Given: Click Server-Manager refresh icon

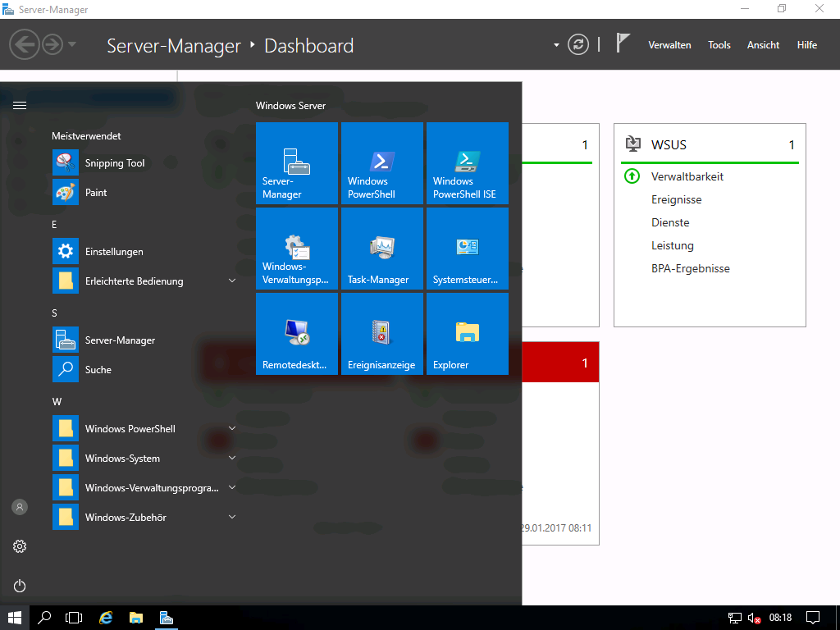Looking at the screenshot, I should point(578,44).
